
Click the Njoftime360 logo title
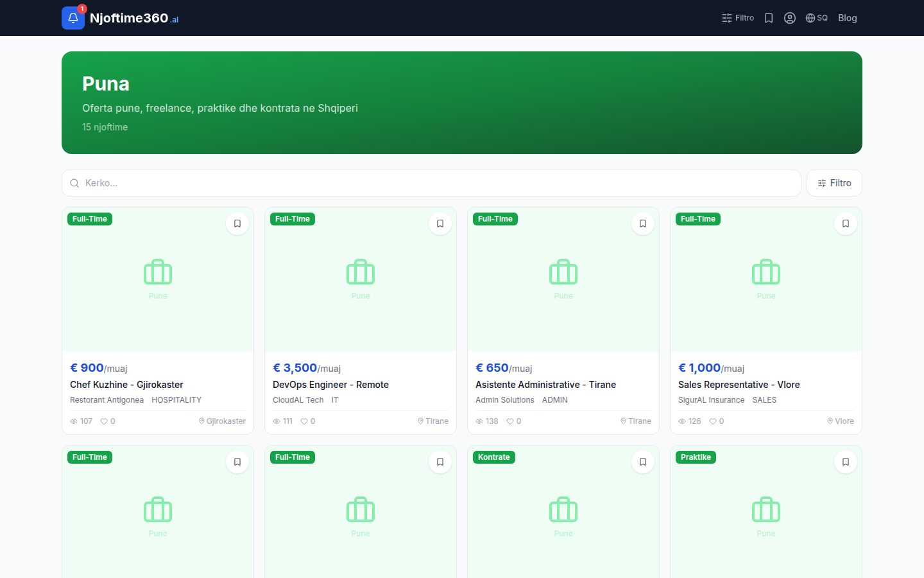point(129,18)
